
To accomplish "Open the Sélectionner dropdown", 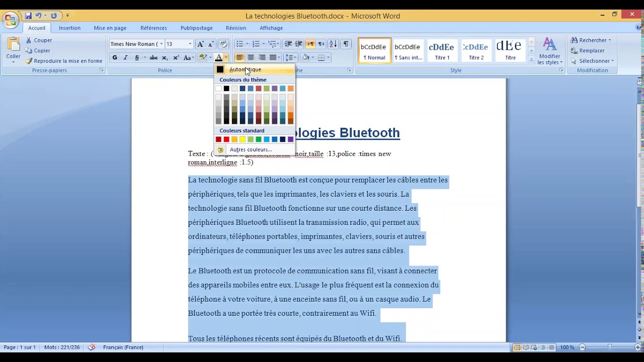I will point(592,61).
